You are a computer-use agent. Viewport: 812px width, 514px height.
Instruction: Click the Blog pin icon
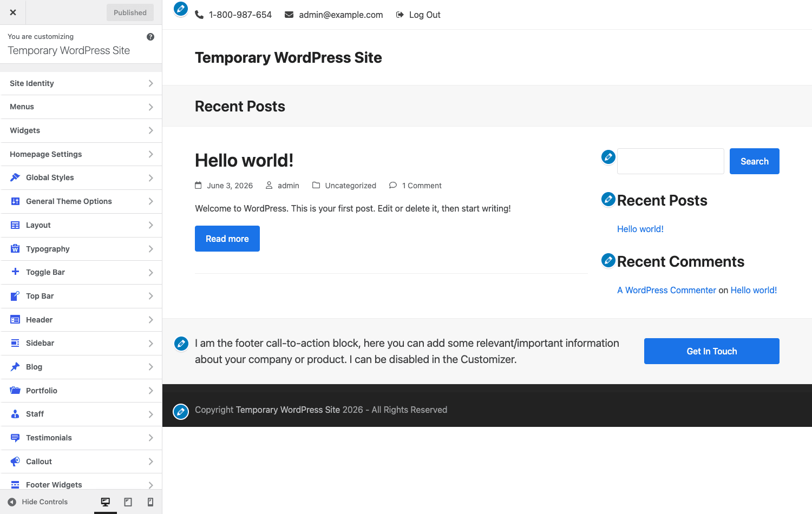click(15, 367)
